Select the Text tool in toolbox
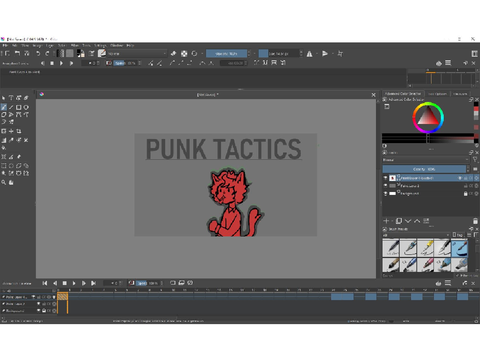Image resolution: width=480 pixels, height=360 pixels. (x=11, y=98)
